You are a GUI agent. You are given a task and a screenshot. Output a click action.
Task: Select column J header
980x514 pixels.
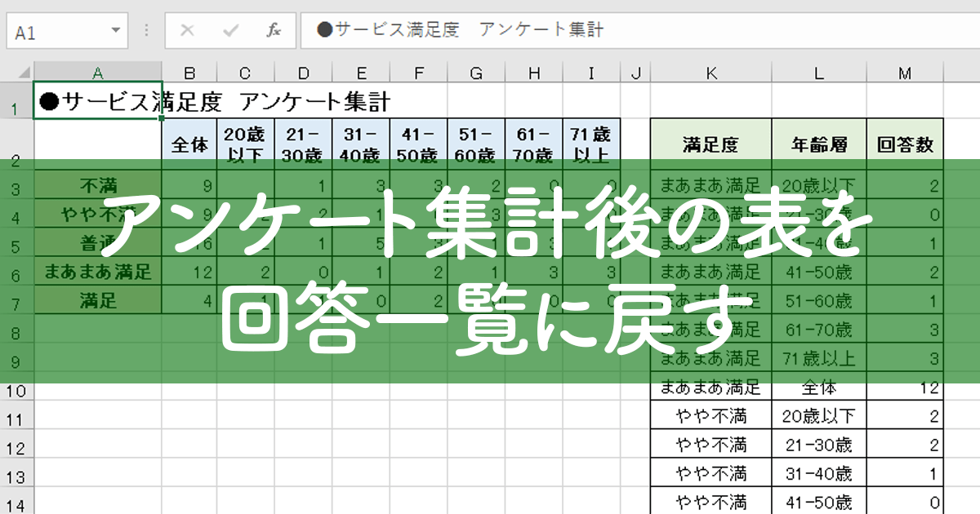[x=635, y=73]
